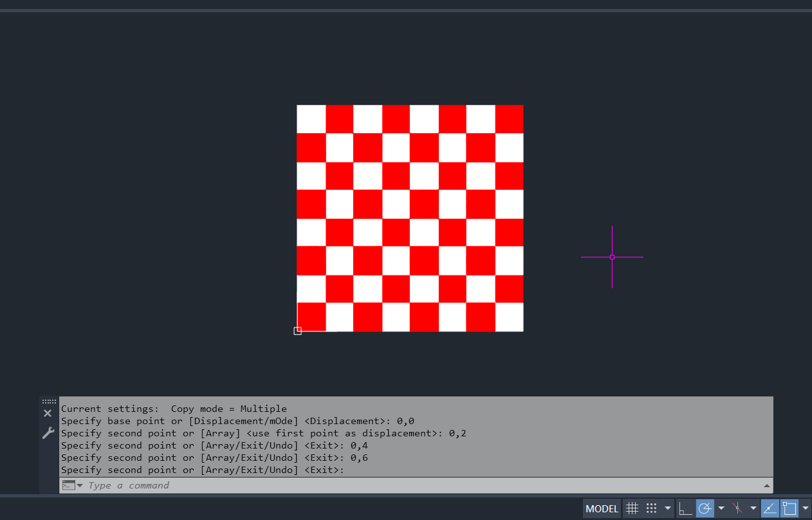The width and height of the screenshot is (812, 520).
Task: Close the command line window
Action: click(48, 413)
